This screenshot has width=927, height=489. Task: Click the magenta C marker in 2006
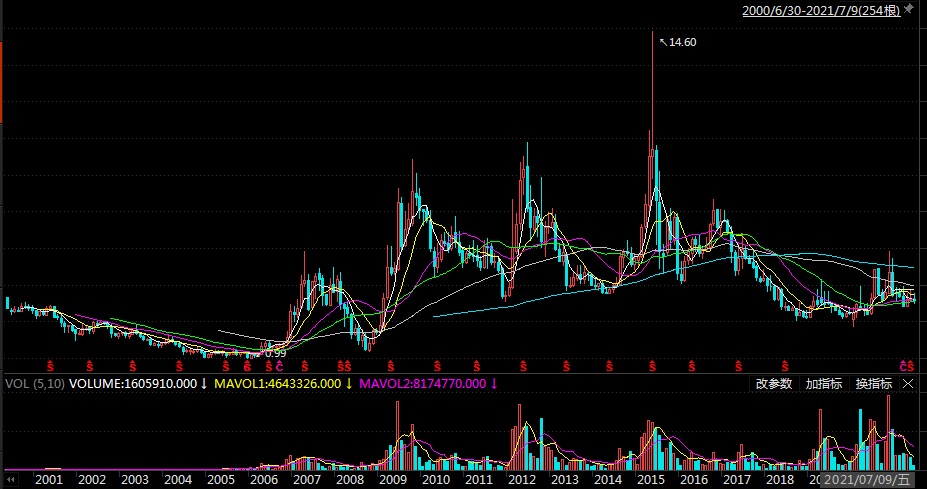point(280,367)
